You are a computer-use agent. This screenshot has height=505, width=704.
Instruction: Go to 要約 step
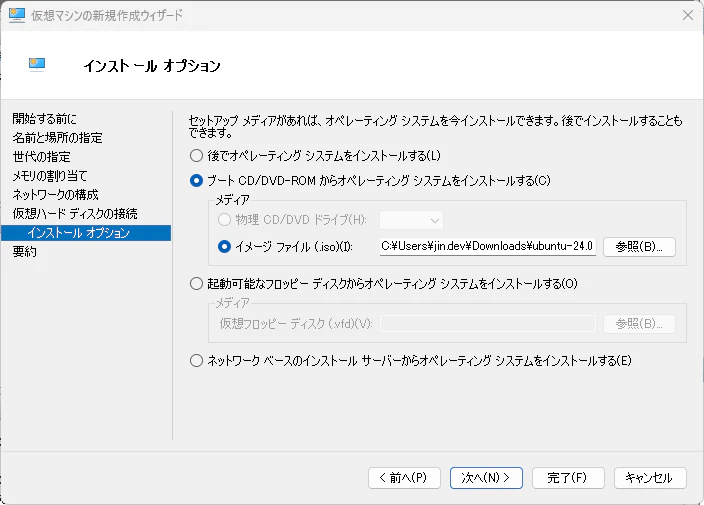pos(25,252)
